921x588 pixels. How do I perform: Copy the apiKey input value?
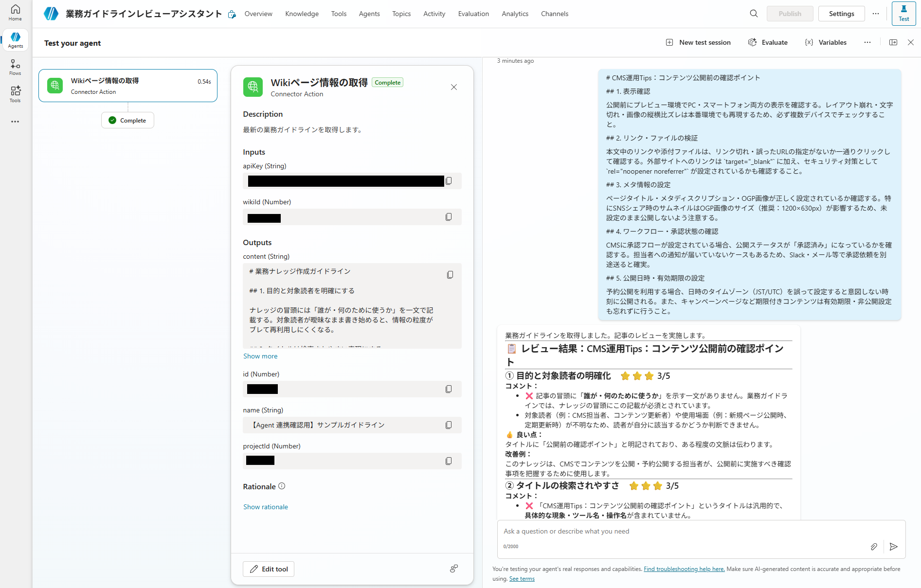point(449,181)
